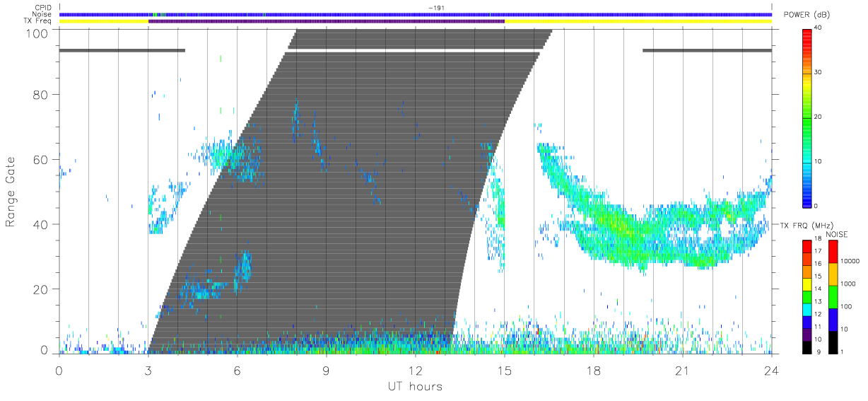Viewport: 868px width, 401px height.
Task: Click the 'Range Gate' axis title
Action: [11, 192]
